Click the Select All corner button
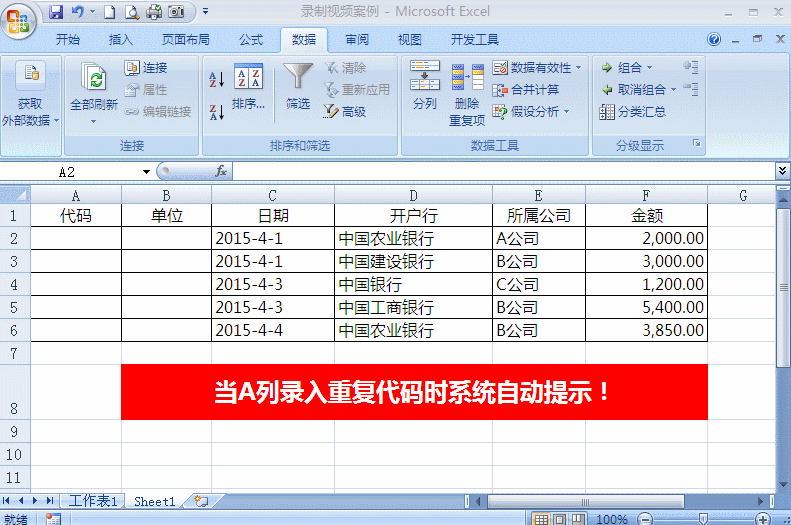Viewport: 791px width, 525px height. click(15, 195)
